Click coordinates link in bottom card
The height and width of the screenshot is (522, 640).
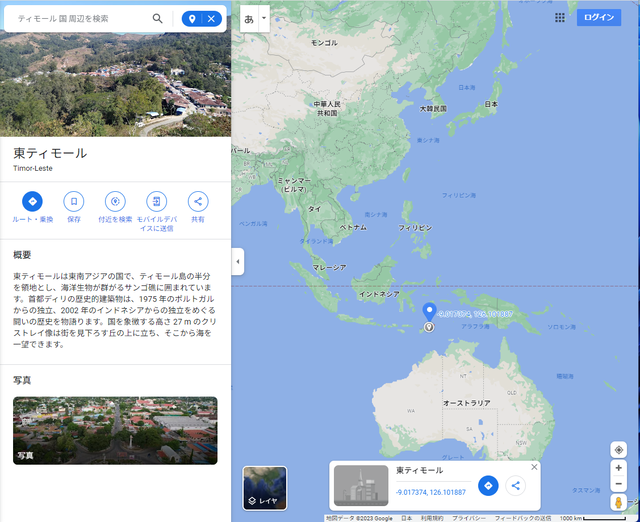[x=431, y=492]
